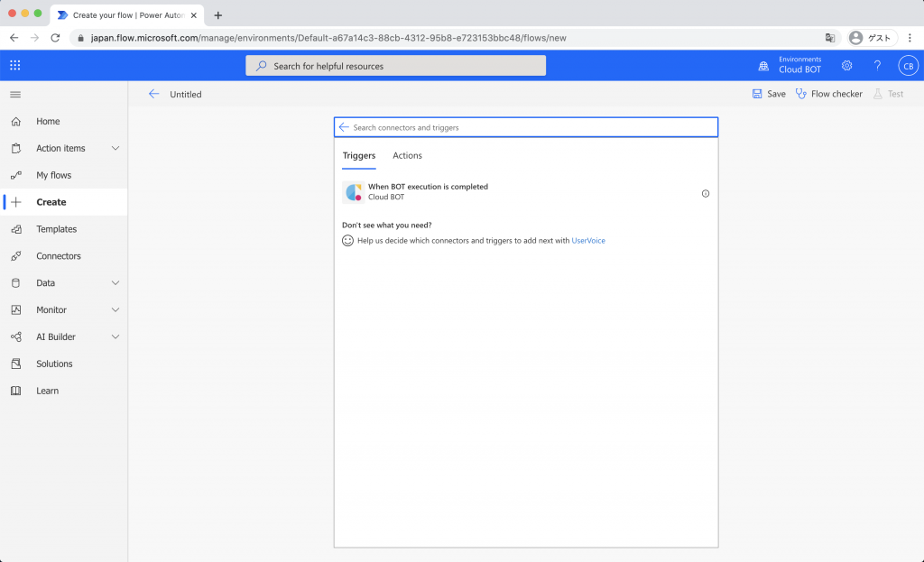Save the flow
This screenshot has width=924, height=562.
(769, 94)
